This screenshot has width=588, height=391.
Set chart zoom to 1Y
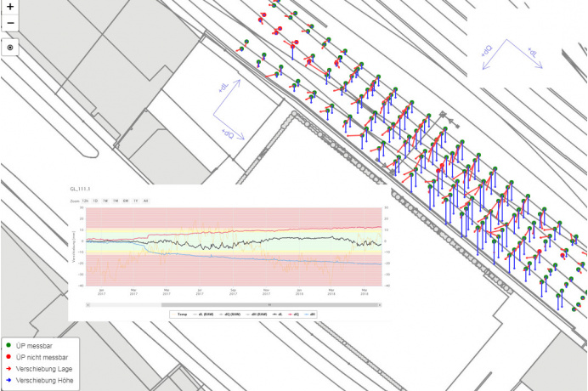[136, 201]
